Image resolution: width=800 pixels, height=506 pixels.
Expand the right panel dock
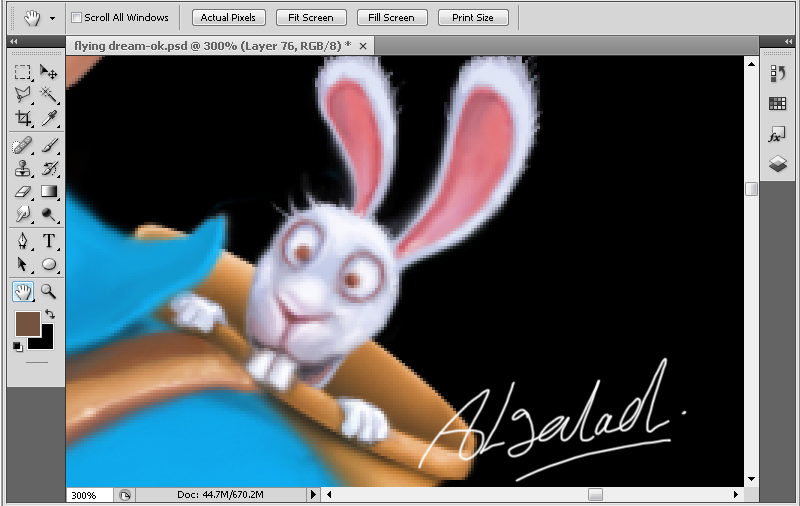point(789,41)
